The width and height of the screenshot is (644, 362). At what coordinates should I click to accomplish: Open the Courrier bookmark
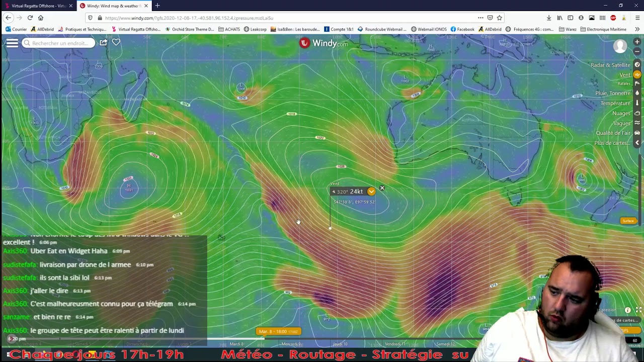(16, 29)
